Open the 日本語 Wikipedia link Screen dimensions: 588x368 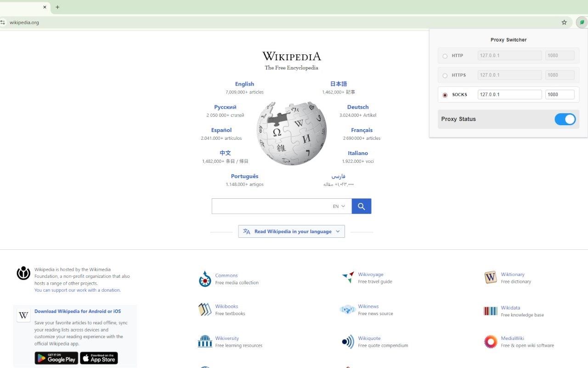(x=339, y=84)
